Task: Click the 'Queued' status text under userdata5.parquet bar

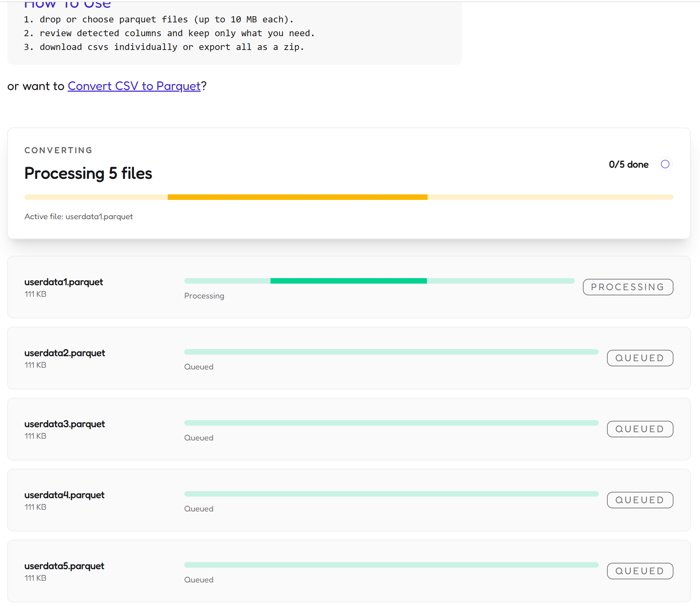Action: [x=199, y=580]
